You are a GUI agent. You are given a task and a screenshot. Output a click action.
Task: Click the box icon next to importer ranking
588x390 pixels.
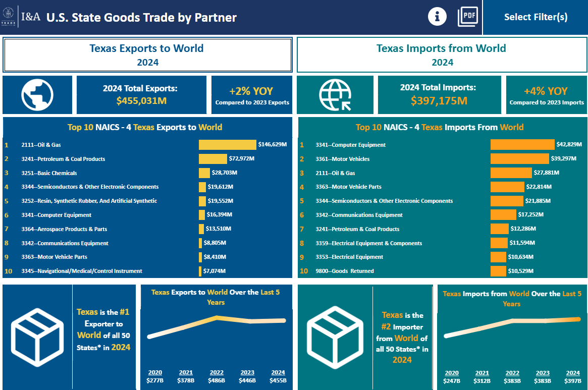[x=335, y=337]
